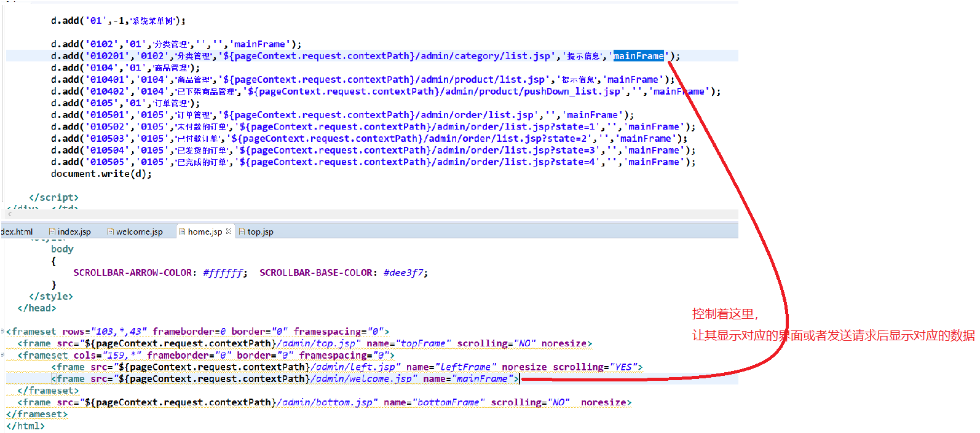Click name="leftFrame" attribute
The height and width of the screenshot is (433, 980).
(451, 367)
